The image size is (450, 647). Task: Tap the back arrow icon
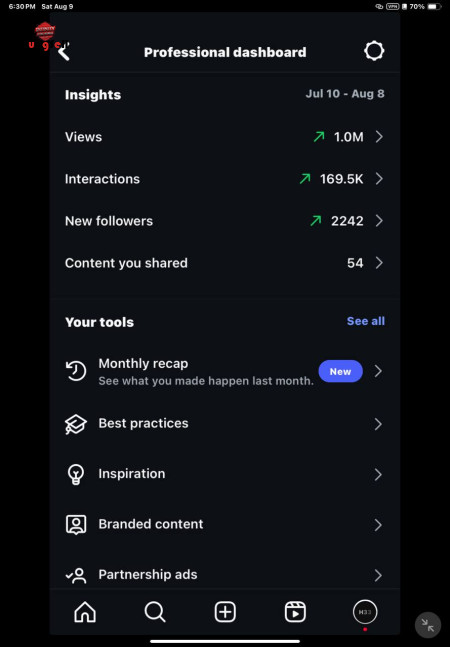[64, 52]
